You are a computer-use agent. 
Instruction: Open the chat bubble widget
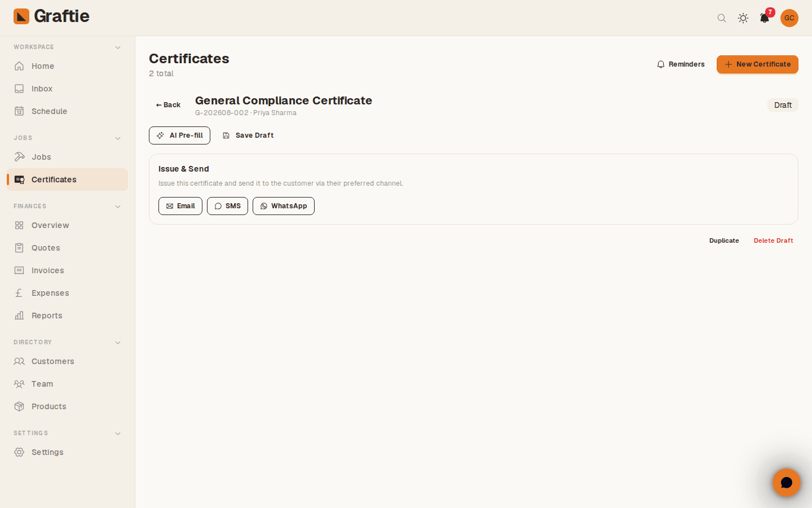[787, 483]
